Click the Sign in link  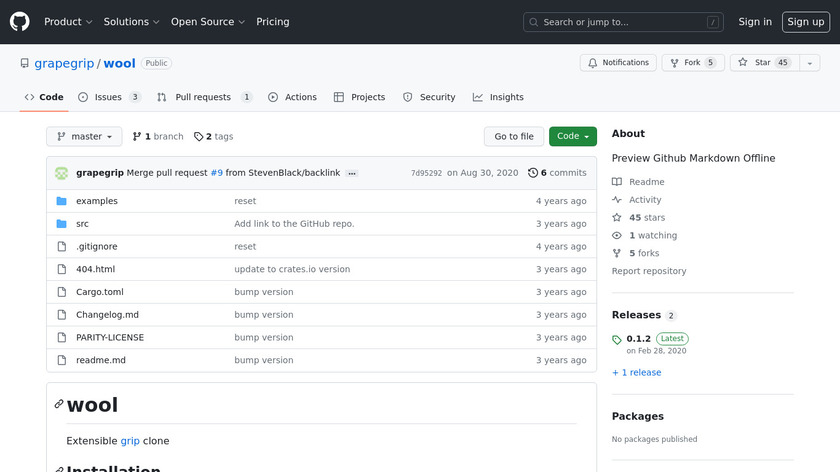[x=755, y=22]
